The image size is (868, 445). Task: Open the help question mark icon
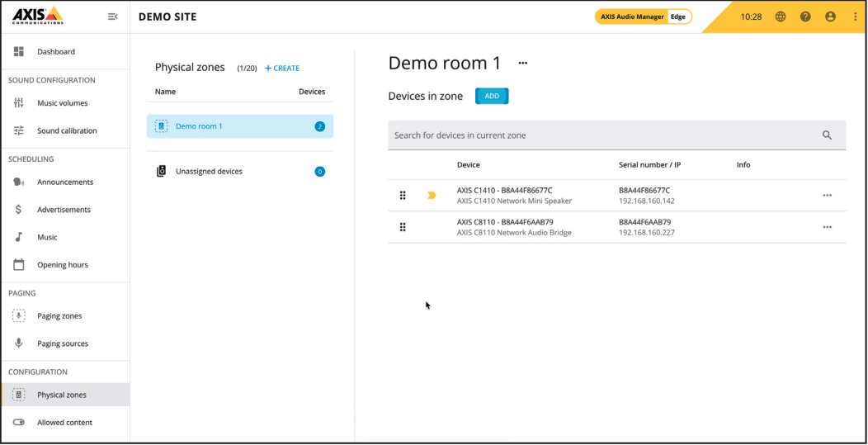tap(805, 17)
